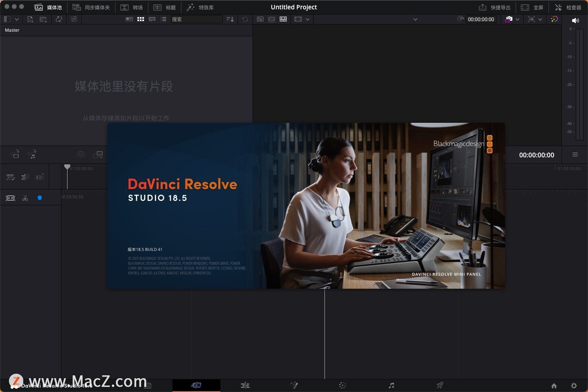Click the safe area overlay icon

pos(298,19)
